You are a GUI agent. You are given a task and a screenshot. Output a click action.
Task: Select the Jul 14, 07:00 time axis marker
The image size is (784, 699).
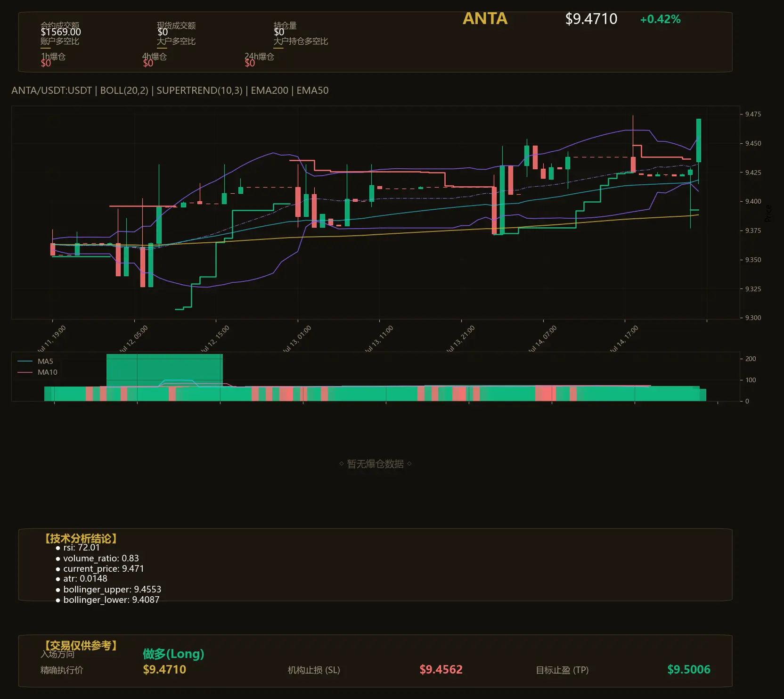click(542, 338)
